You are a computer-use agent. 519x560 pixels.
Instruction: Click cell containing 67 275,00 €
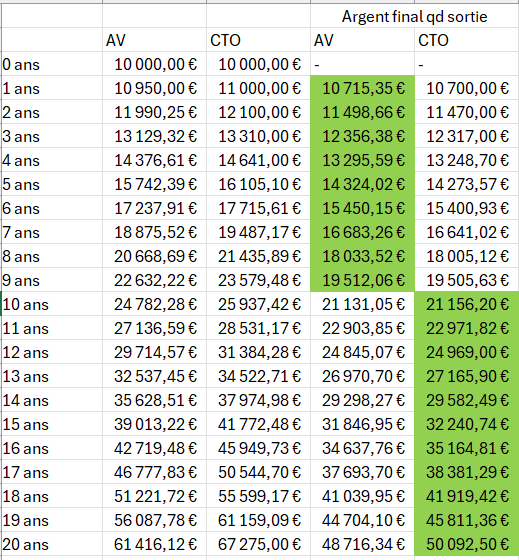(258, 544)
